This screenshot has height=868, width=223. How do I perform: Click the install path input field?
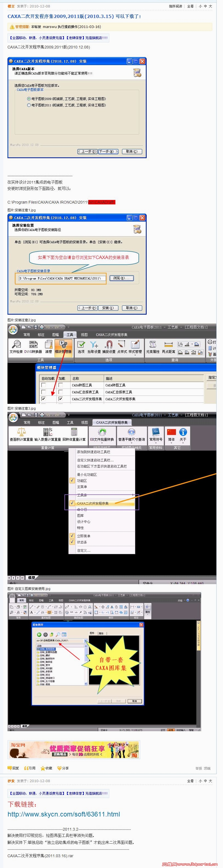coord(62,278)
